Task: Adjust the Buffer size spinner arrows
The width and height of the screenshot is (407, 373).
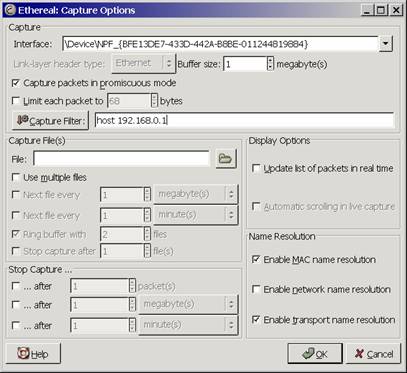Action: click(x=270, y=63)
